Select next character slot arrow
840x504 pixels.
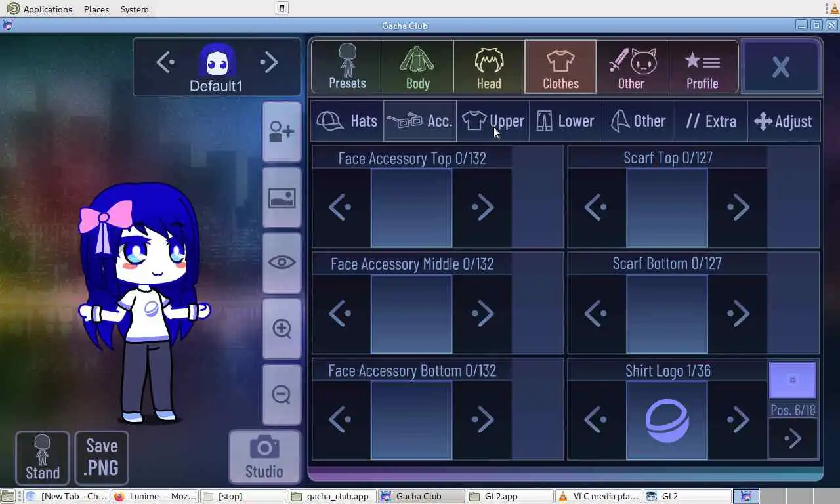click(268, 62)
